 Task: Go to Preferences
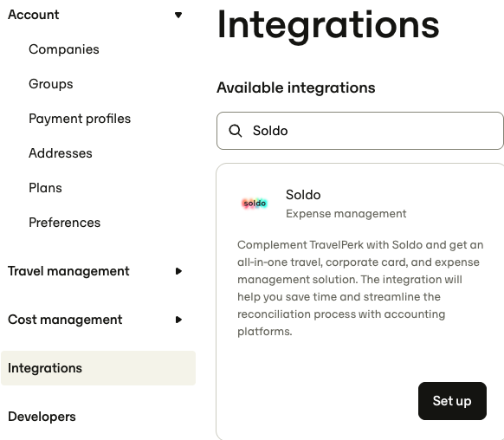coord(65,223)
